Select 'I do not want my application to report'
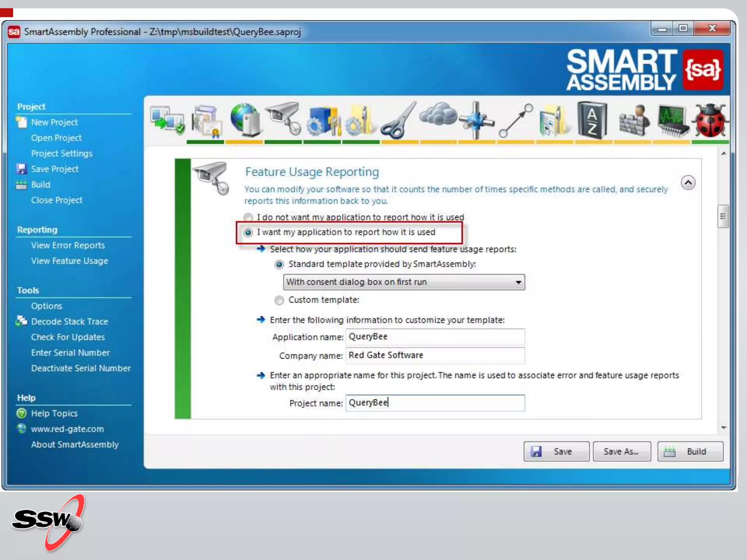This screenshot has height=560, width=747. [x=248, y=217]
